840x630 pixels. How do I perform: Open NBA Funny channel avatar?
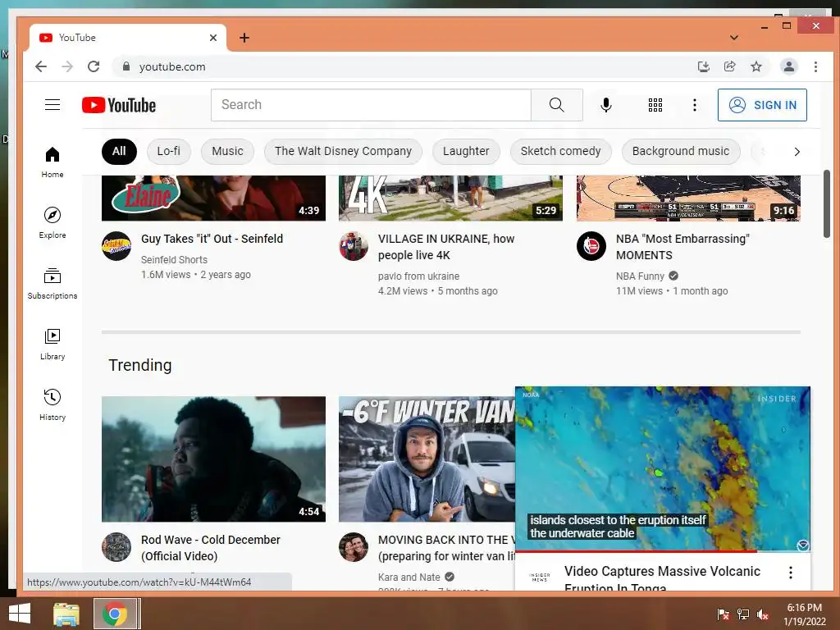pyautogui.click(x=591, y=246)
